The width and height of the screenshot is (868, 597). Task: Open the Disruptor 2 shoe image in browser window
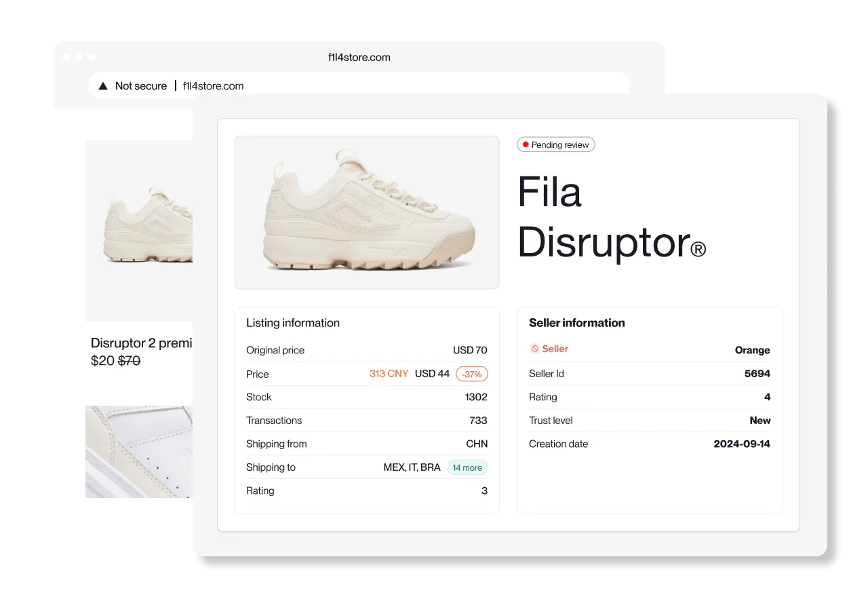pos(139,231)
